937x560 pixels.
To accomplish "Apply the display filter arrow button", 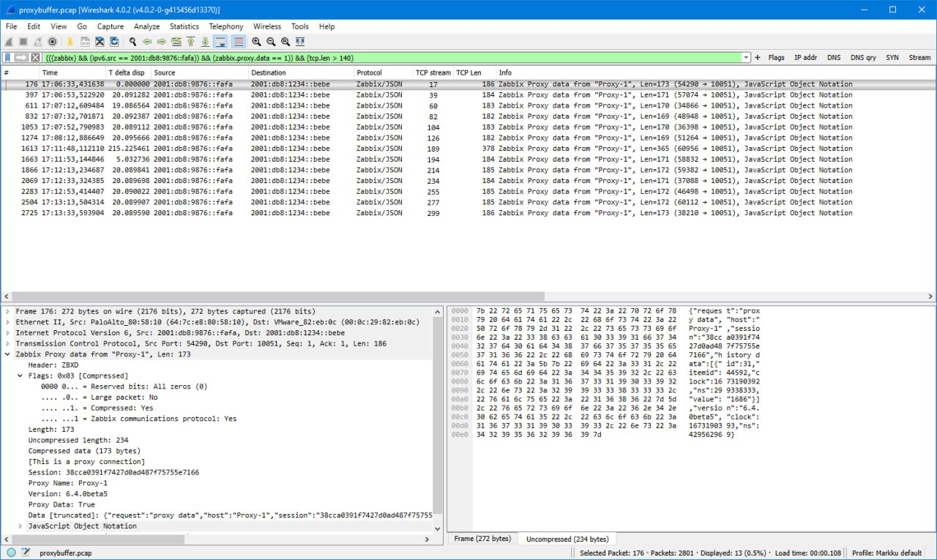I will (21, 57).
